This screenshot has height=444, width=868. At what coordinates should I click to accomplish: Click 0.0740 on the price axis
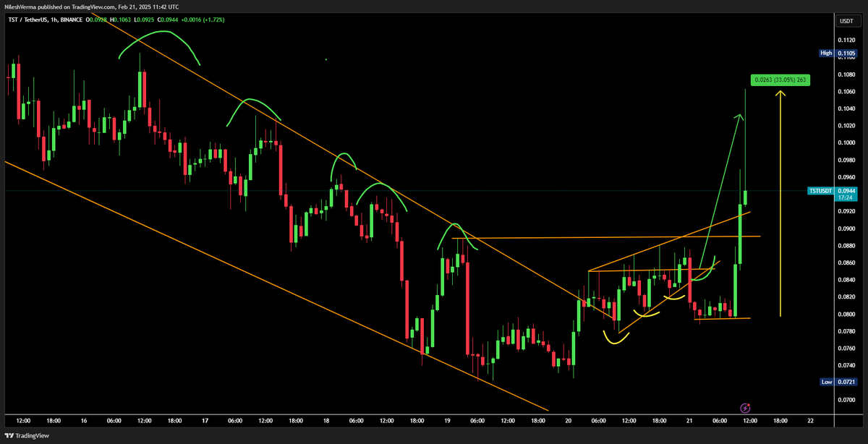tap(846, 366)
